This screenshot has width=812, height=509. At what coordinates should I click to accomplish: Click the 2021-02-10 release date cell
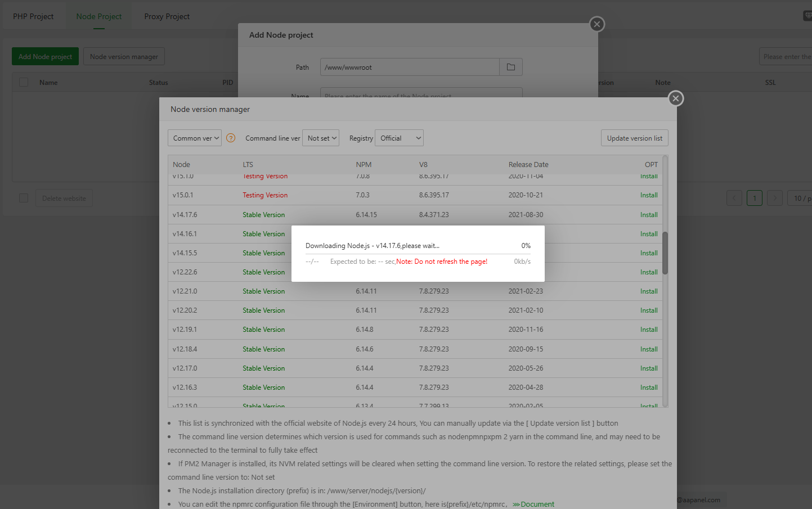526,310
